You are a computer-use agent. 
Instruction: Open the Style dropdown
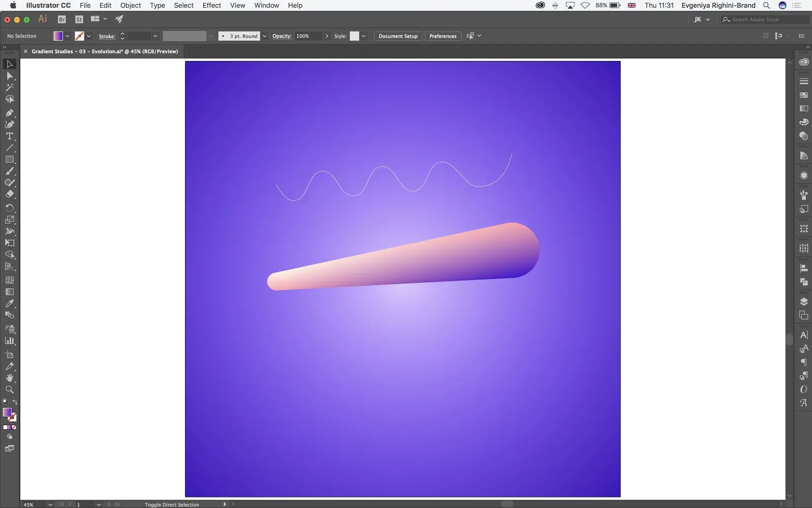pos(364,36)
